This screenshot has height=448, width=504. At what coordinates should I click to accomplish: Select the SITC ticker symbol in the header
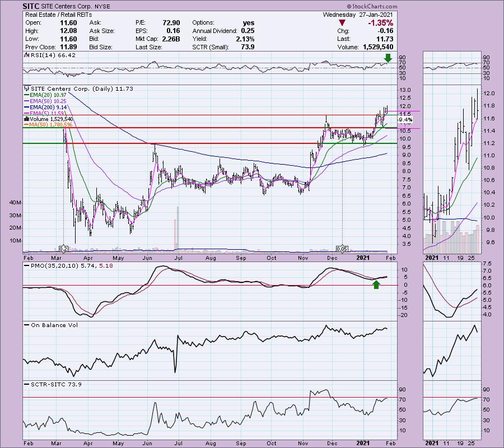[31, 6]
